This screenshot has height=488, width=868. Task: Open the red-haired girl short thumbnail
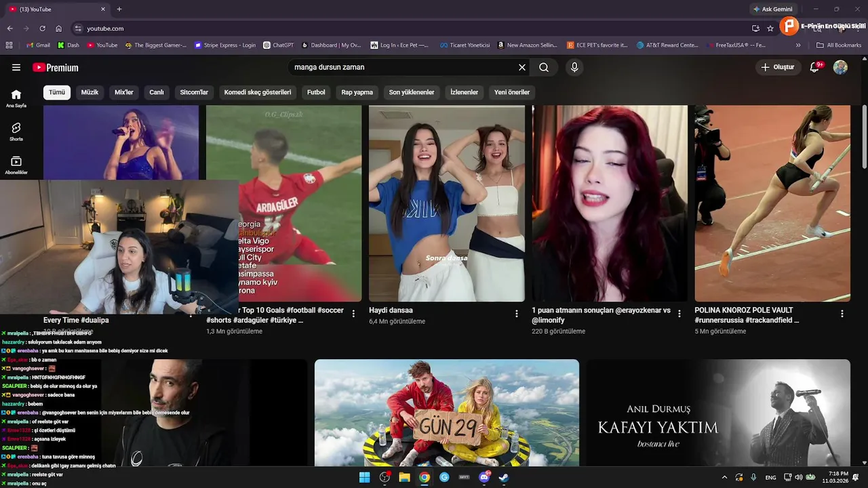[610, 203]
